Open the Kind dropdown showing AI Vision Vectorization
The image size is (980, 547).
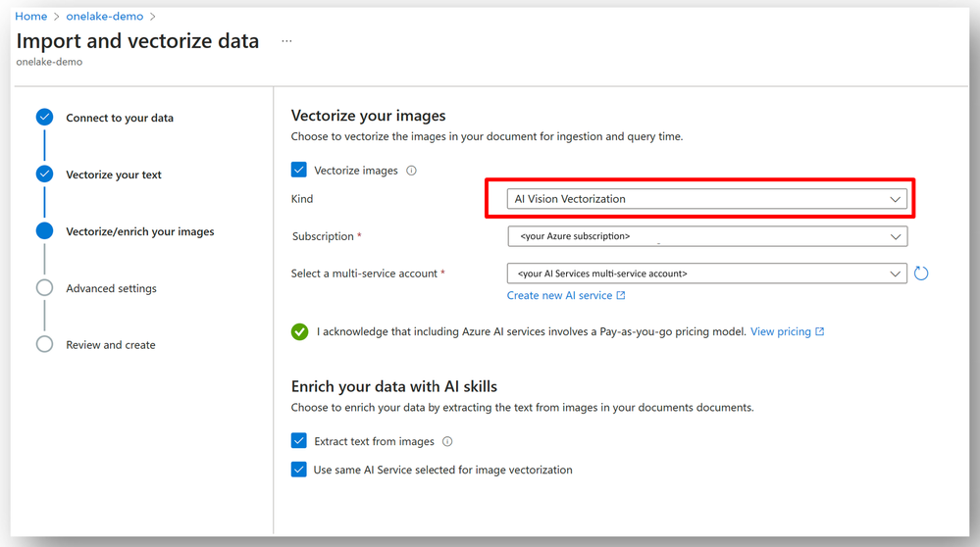[707, 199]
